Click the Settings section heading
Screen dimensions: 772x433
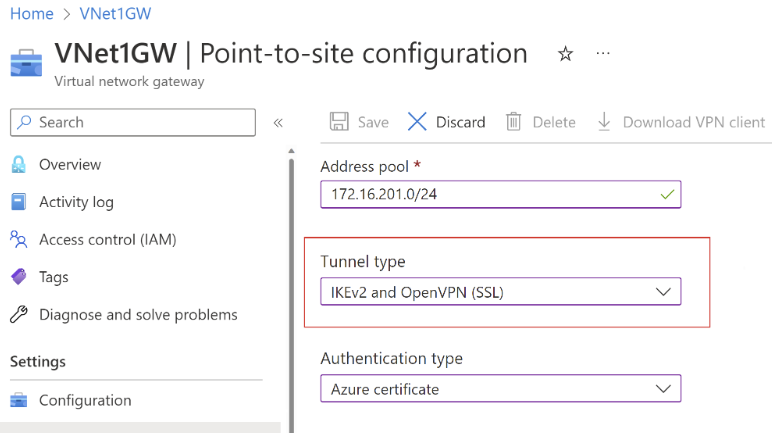click(x=38, y=362)
